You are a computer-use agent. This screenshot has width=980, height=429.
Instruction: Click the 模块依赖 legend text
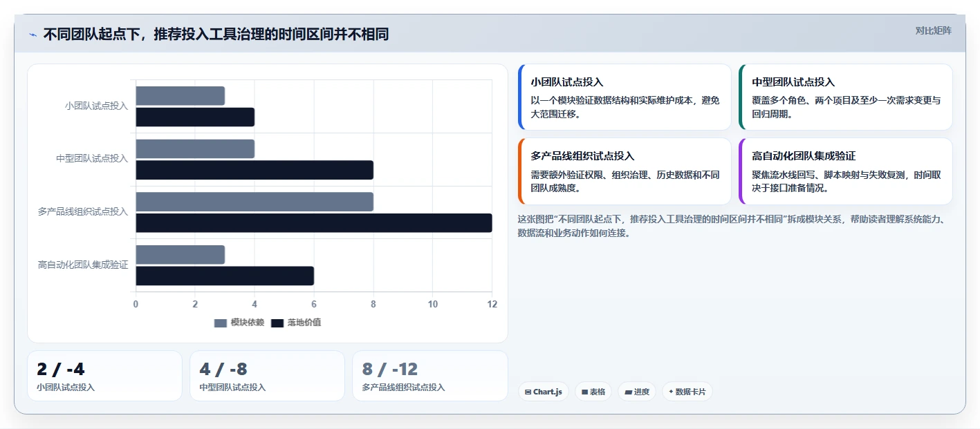(x=248, y=323)
